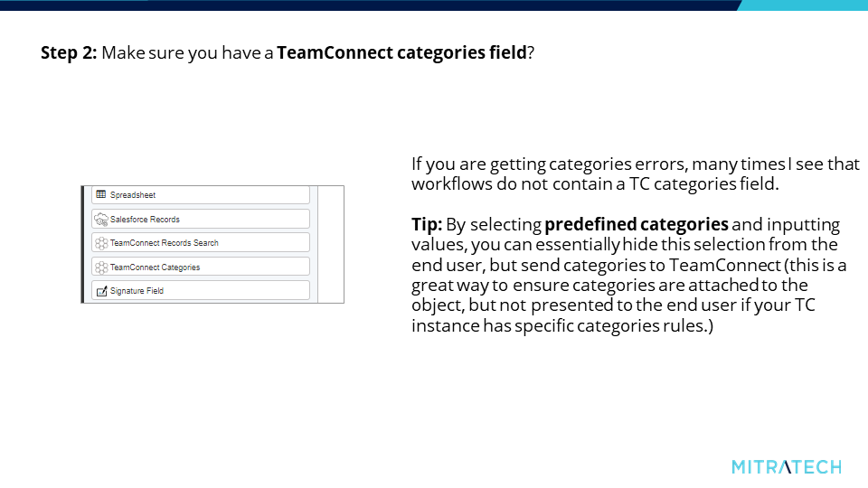Click bold 'predefined categories' text
The image size is (868, 488).
tap(637, 225)
